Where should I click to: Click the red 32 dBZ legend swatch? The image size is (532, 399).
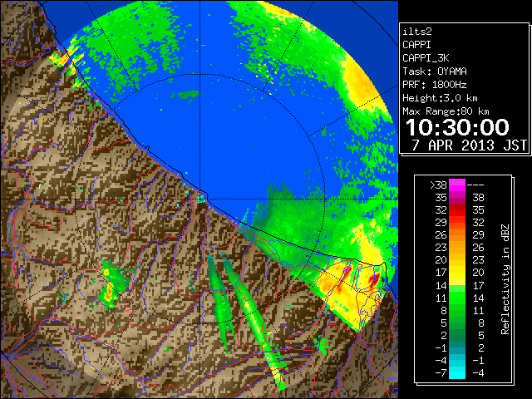[x=457, y=209]
